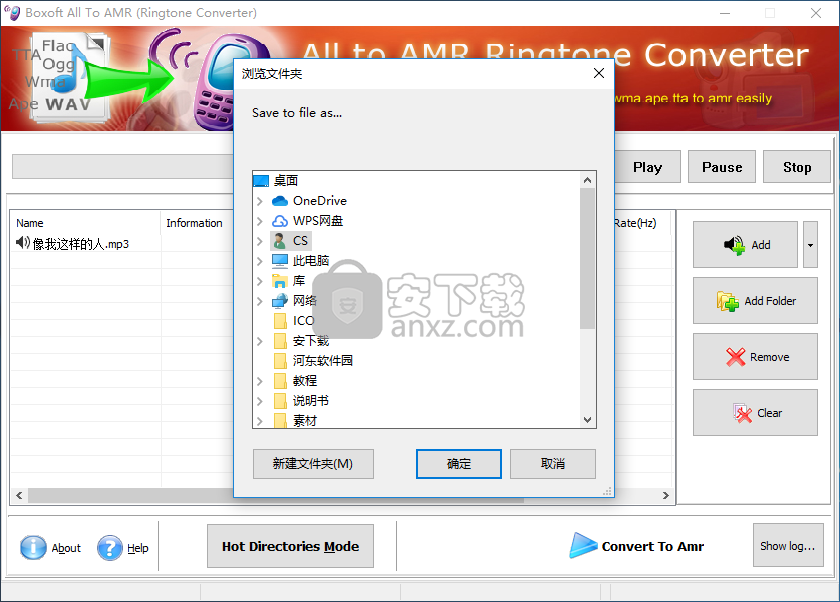Click the Add audio speaker icon
The width and height of the screenshot is (840, 602).
(734, 245)
